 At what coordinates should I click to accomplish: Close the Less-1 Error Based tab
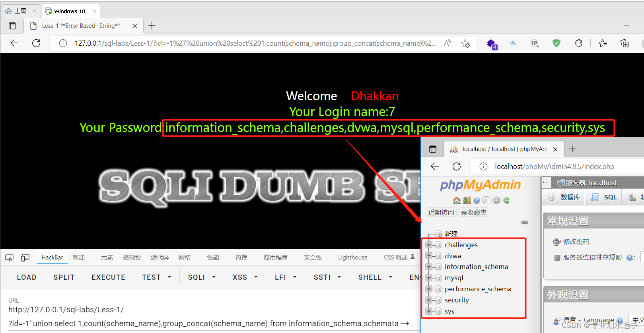tap(135, 26)
